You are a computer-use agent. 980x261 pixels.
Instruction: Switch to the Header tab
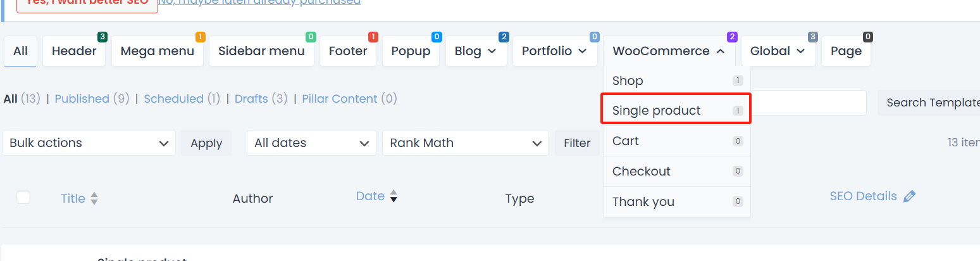(x=74, y=51)
